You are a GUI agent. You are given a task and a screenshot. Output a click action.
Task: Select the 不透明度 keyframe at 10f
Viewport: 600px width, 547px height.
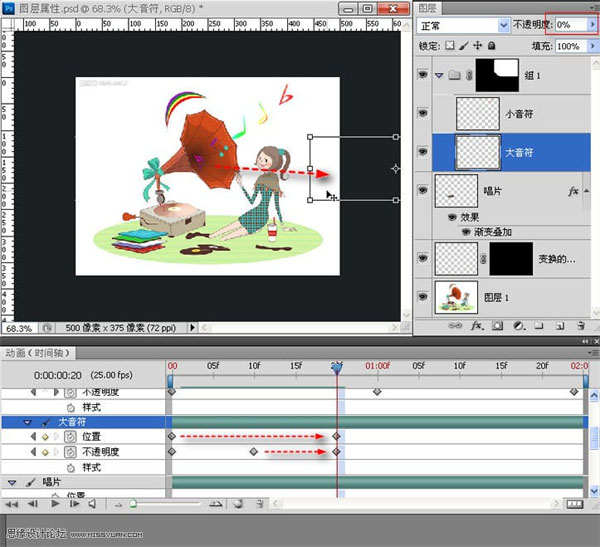(x=254, y=452)
